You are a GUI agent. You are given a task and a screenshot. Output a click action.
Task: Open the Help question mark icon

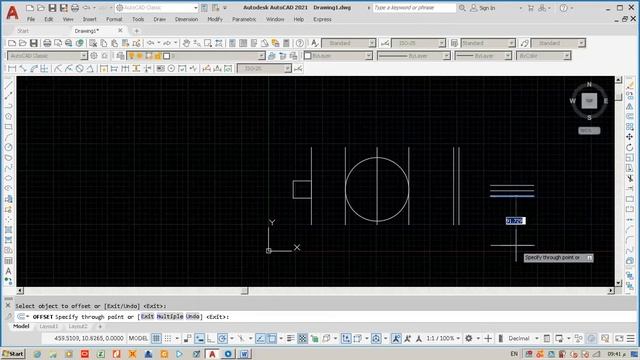(x=300, y=43)
